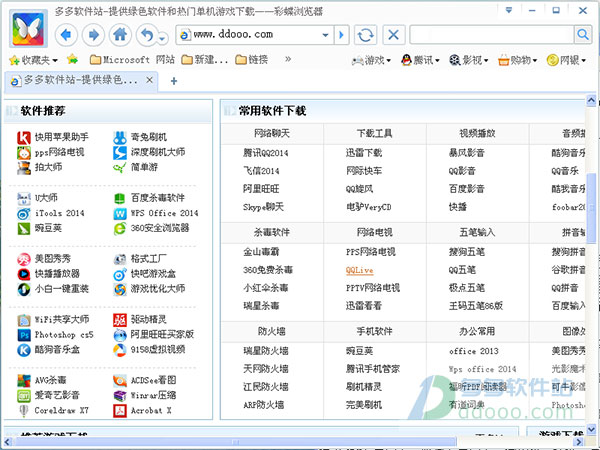Image resolution: width=600 pixels, height=450 pixels.
Task: Expand the 腾讯 dropdown menu
Action: [x=420, y=60]
